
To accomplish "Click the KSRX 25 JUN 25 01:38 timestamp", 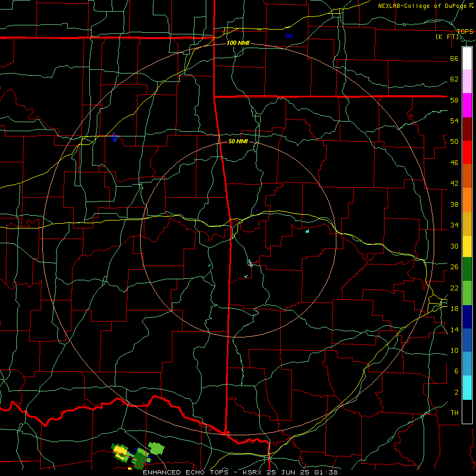I will click(x=290, y=472).
